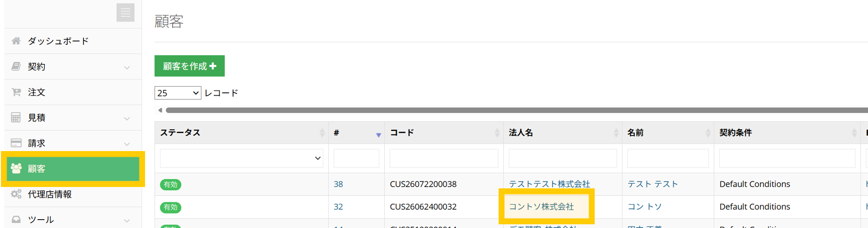Sort by 法人名 column arrows

[x=616, y=133]
